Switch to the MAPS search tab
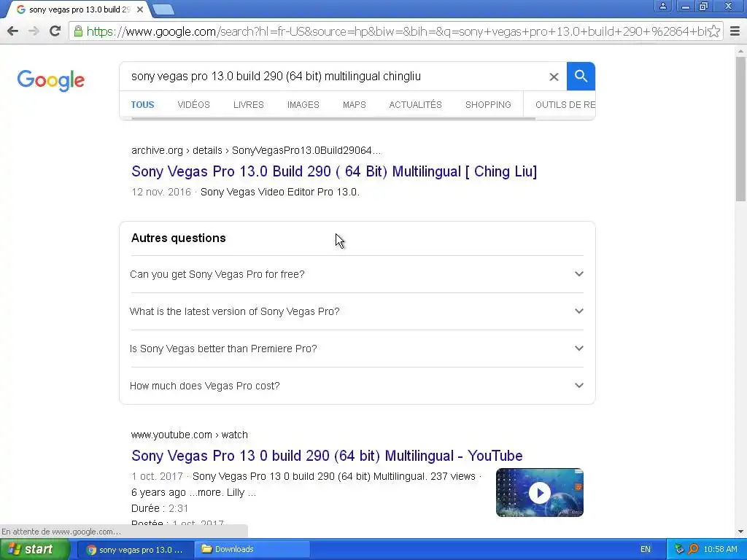Image resolution: width=747 pixels, height=560 pixels. coord(354,105)
